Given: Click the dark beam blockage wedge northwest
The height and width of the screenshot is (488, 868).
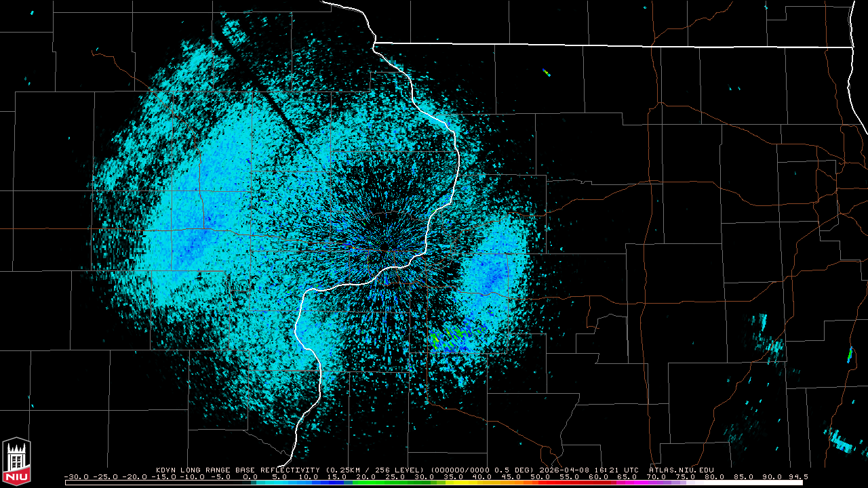Looking at the screenshot, I should click(264, 91).
